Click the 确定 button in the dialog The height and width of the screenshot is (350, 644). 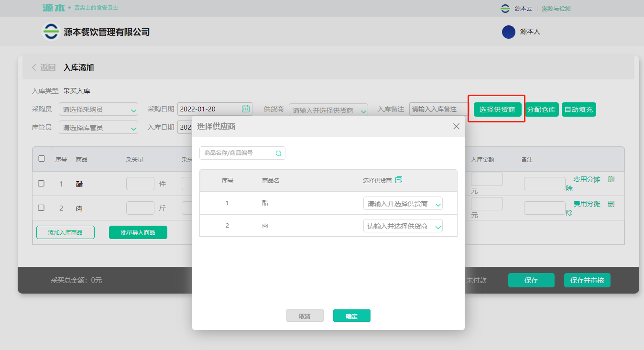[351, 316]
